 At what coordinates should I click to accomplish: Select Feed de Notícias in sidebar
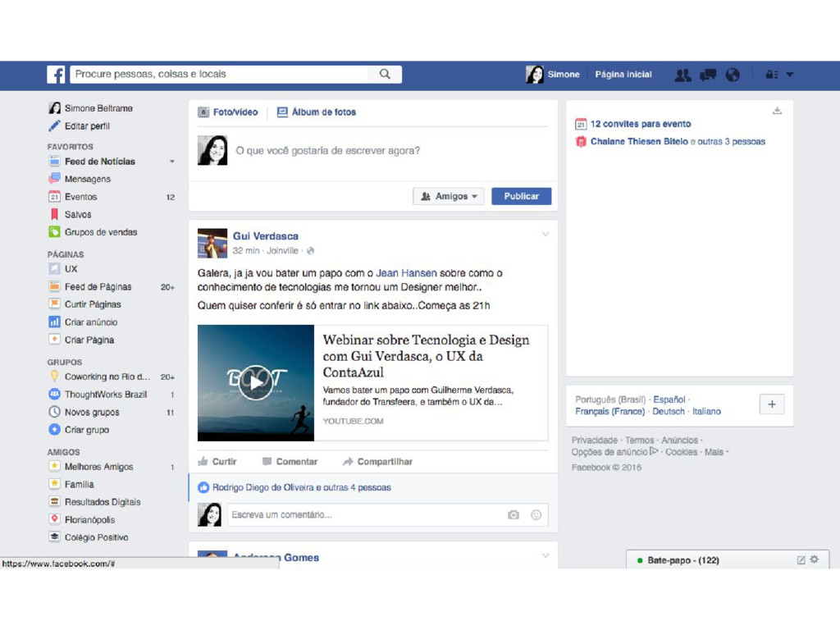pos(99,162)
